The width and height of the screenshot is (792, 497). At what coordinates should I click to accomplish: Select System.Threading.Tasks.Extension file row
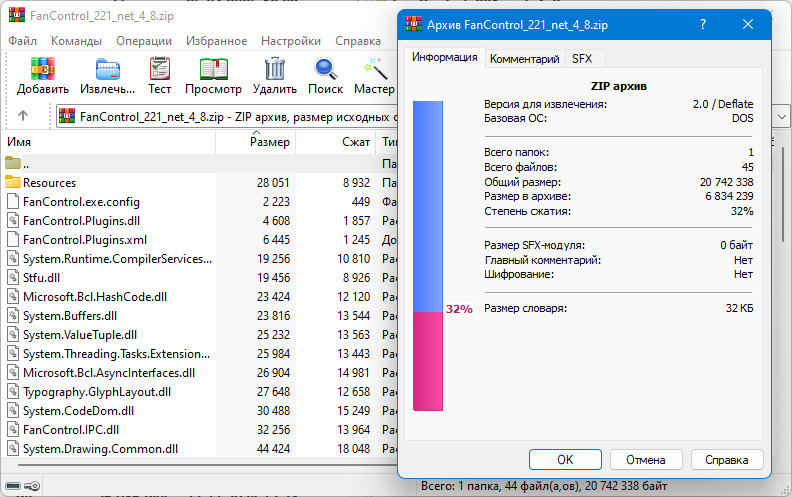(x=201, y=354)
